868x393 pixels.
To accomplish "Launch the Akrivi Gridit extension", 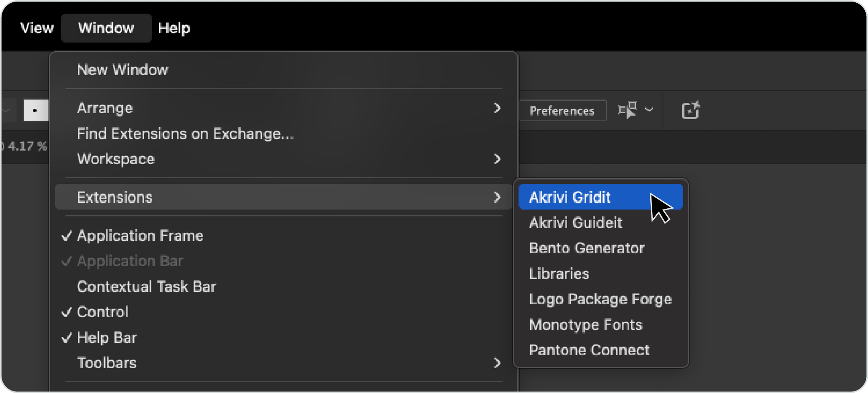I will (x=570, y=197).
